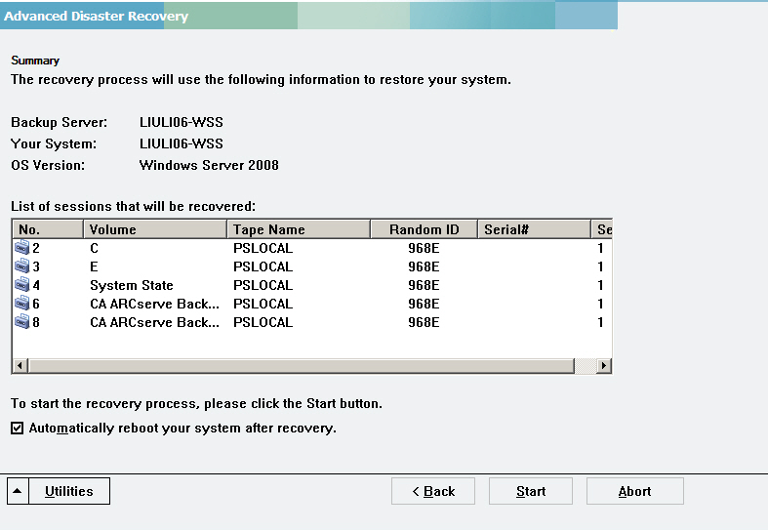Click the session icon for row 2
The width and height of the screenshot is (768, 532).
coord(22,248)
